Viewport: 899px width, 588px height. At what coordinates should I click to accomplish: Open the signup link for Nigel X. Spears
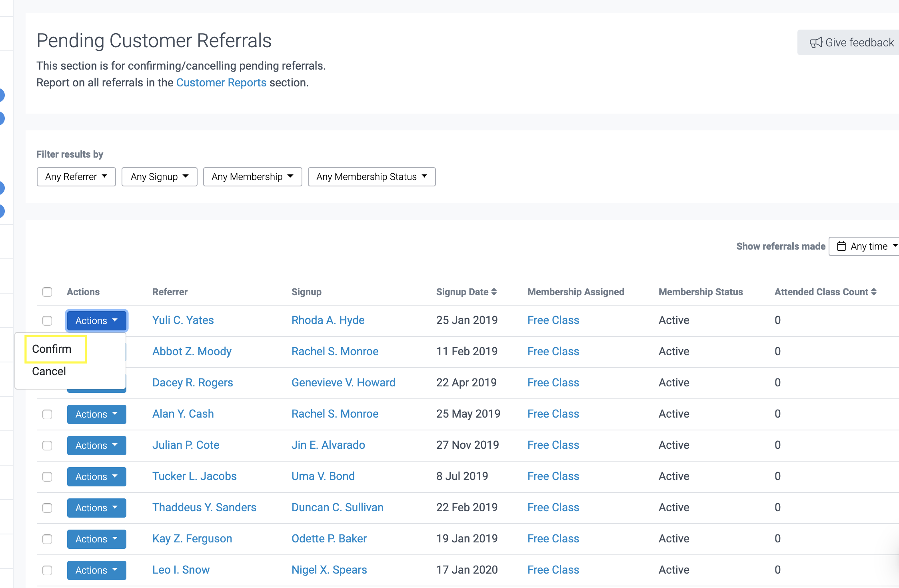point(329,570)
